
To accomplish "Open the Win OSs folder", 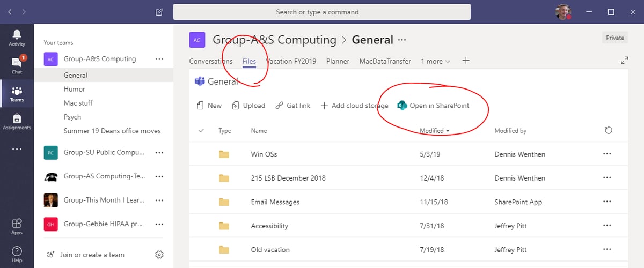I will (x=264, y=154).
